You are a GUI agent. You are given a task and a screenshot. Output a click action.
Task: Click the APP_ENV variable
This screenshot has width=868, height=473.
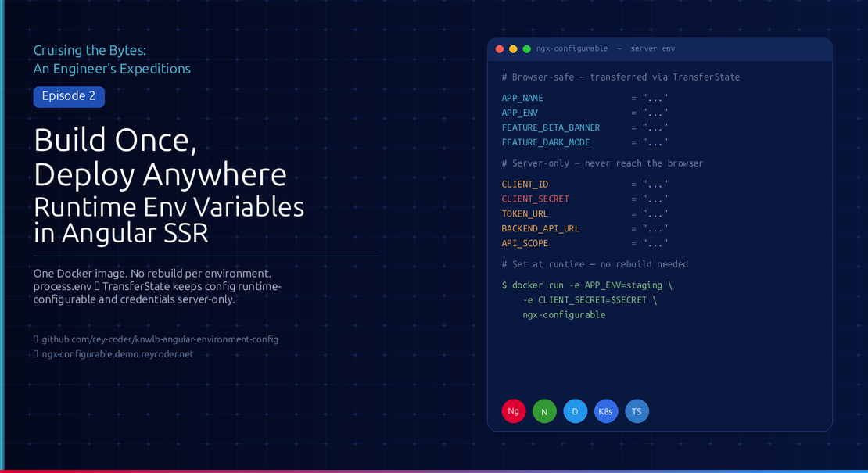coord(520,113)
